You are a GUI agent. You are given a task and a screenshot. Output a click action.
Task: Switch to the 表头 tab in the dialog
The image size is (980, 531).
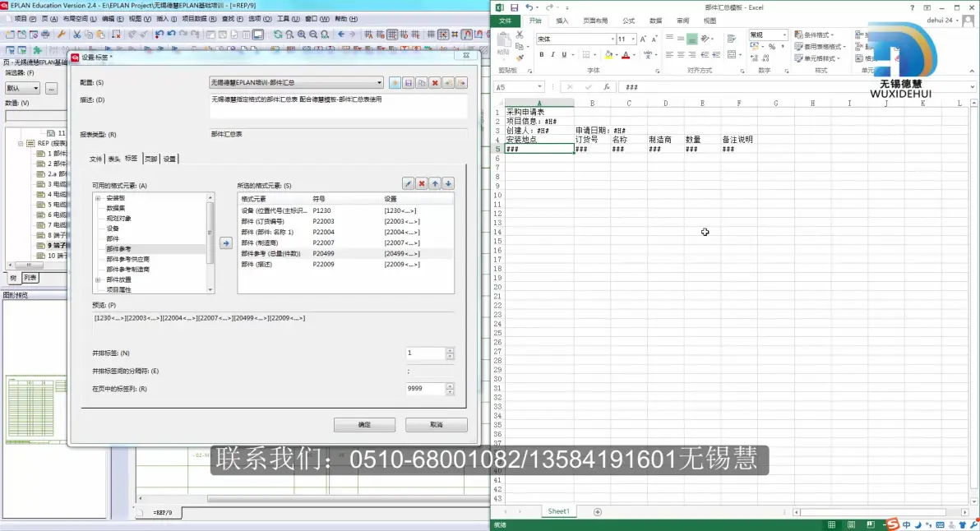pyautogui.click(x=113, y=159)
